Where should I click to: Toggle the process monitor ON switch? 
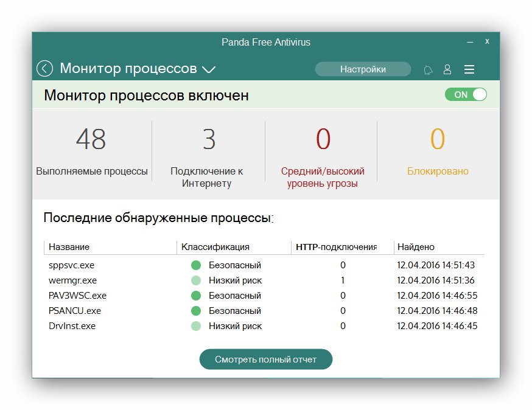click(x=466, y=95)
